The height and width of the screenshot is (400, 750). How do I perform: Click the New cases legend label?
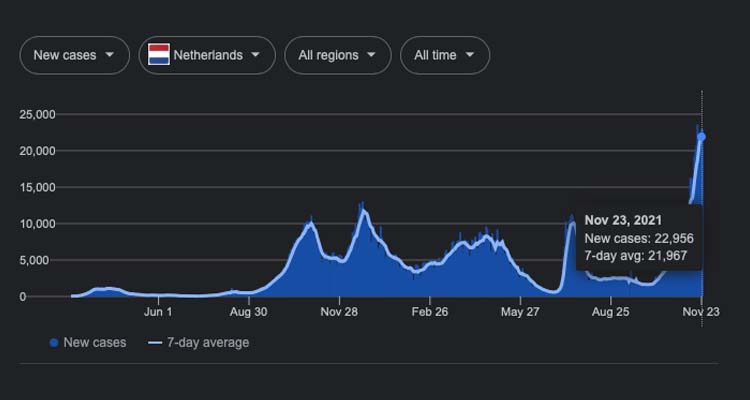[x=95, y=343]
